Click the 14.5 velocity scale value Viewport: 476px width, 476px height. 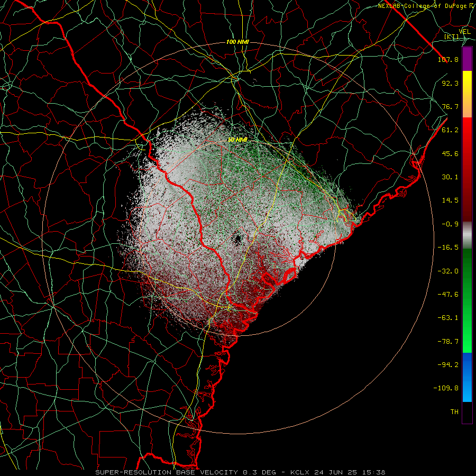coord(450,200)
